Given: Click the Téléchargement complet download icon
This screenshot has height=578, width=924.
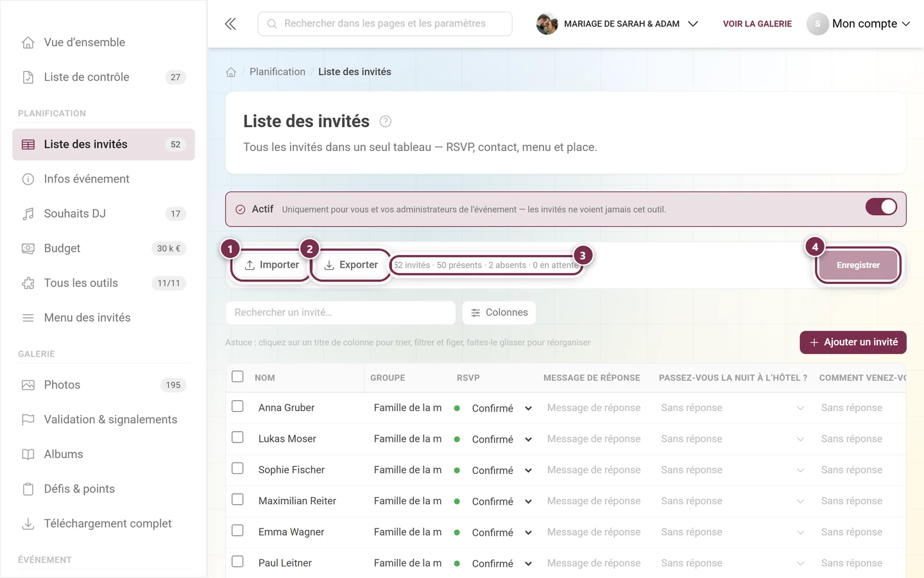Looking at the screenshot, I should click(28, 524).
